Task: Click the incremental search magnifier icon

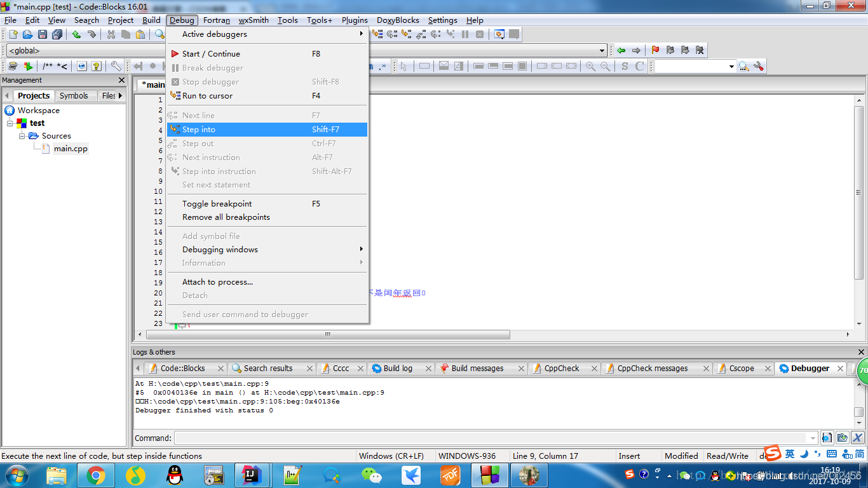Action: (743, 66)
